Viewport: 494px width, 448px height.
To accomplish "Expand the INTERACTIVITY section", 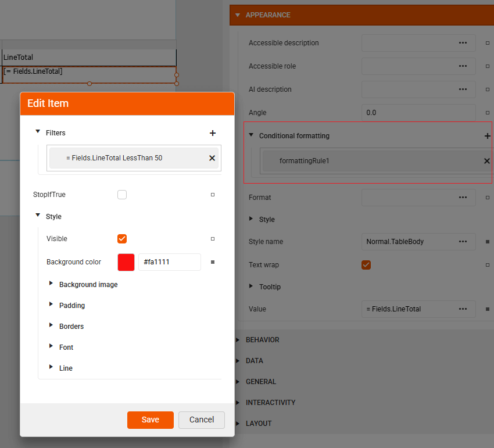I will coord(238,403).
